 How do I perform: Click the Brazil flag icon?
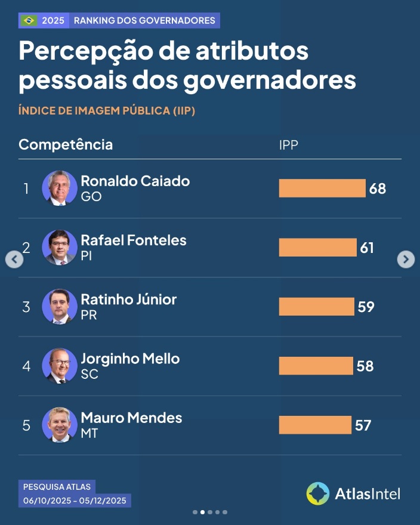tap(29, 21)
